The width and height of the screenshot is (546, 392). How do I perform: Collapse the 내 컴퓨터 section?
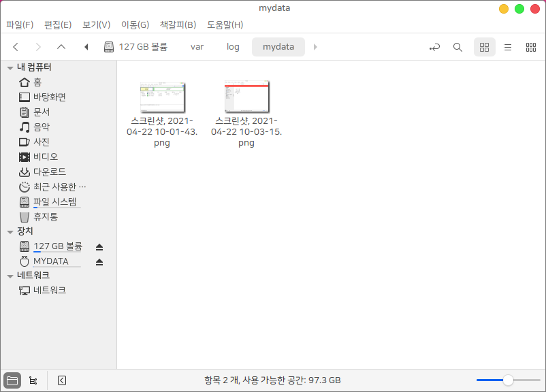point(10,67)
